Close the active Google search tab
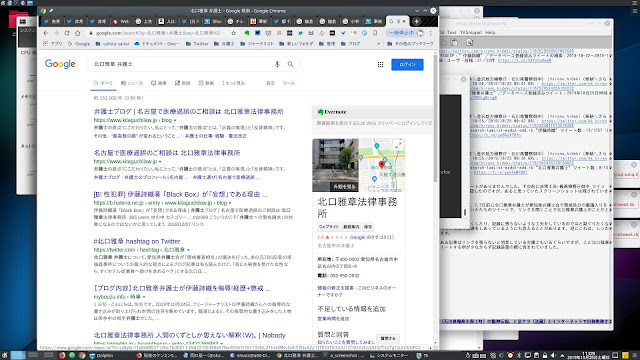Screen dimensions: 640x360 coord(404,21)
